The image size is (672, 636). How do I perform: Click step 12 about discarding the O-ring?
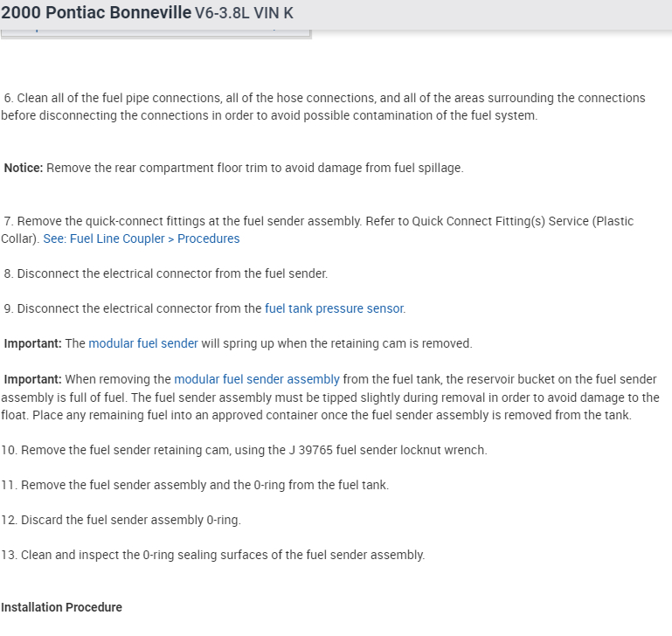[x=122, y=520]
